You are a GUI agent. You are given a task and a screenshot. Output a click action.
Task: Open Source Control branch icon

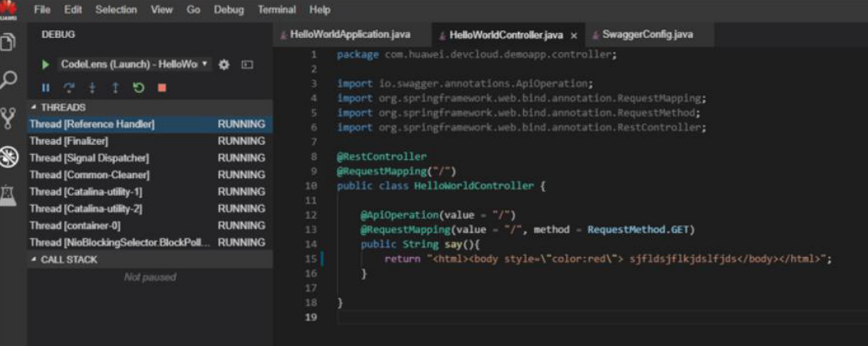pyautogui.click(x=8, y=118)
